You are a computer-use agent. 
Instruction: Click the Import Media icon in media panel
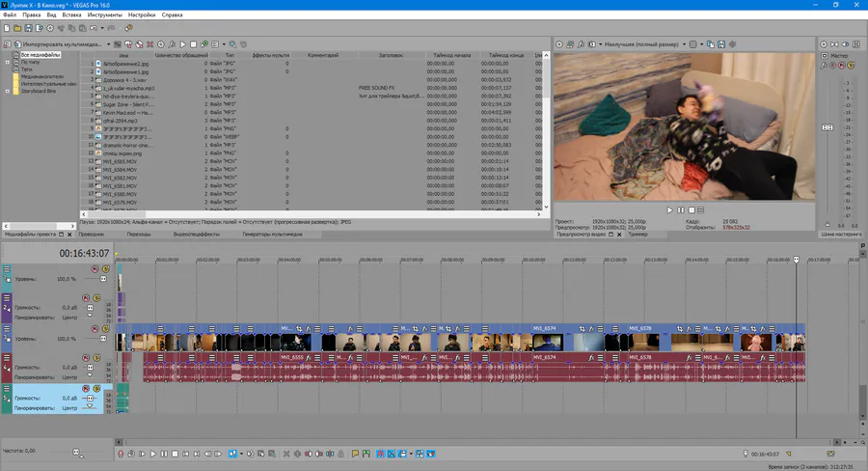pyautogui.click(x=17, y=44)
